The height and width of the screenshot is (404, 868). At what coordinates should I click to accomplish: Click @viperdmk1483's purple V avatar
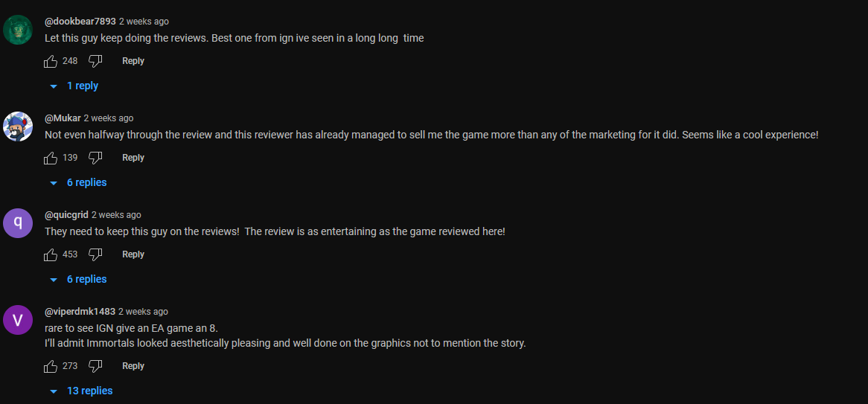click(18, 319)
